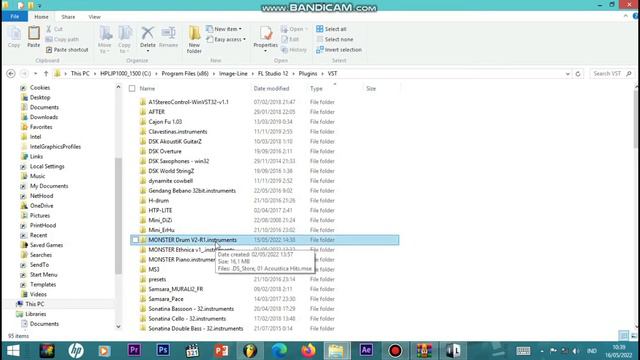Select Sonatina Cello - 32.instruments folder

[x=187, y=318]
